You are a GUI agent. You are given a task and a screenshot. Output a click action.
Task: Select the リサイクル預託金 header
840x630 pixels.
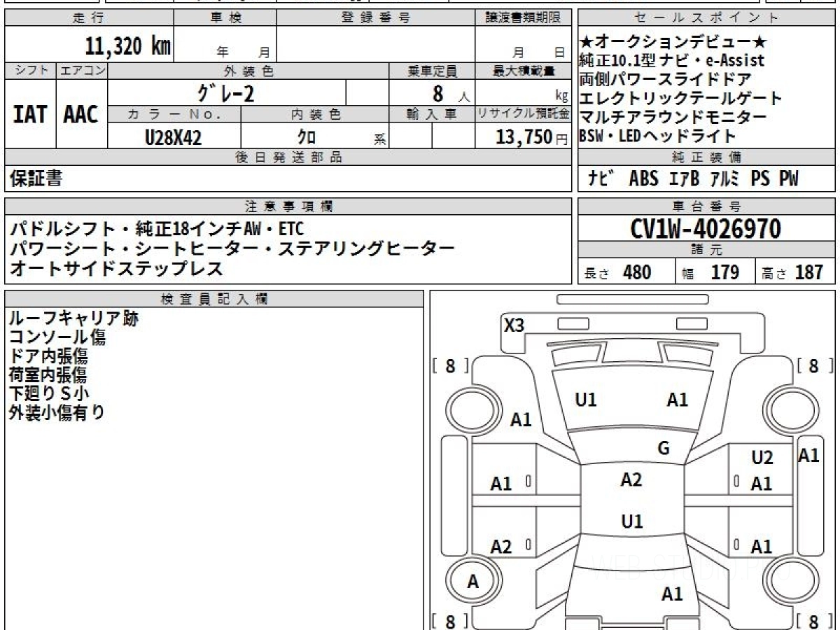pos(524,114)
